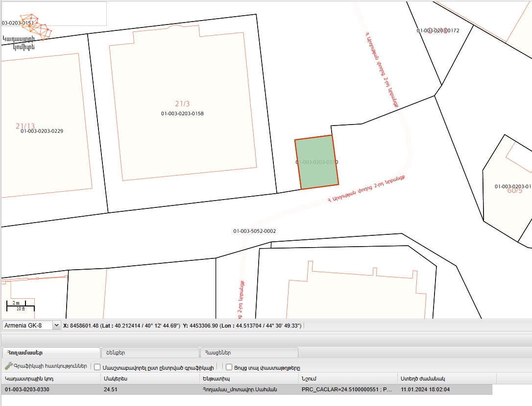Toggle the 'Ցույց տալ փաստաթղթերը' checkbox
The width and height of the screenshot is (532, 406).
coord(229,367)
